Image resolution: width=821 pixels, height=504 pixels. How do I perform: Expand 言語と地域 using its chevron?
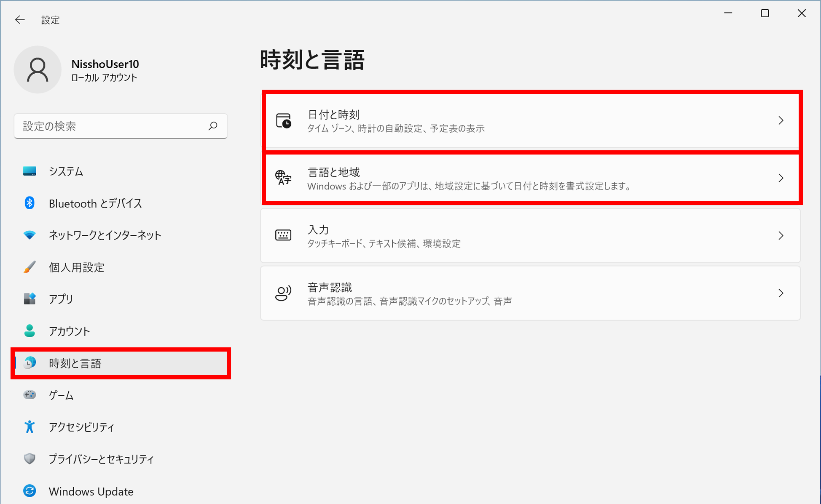pyautogui.click(x=781, y=178)
